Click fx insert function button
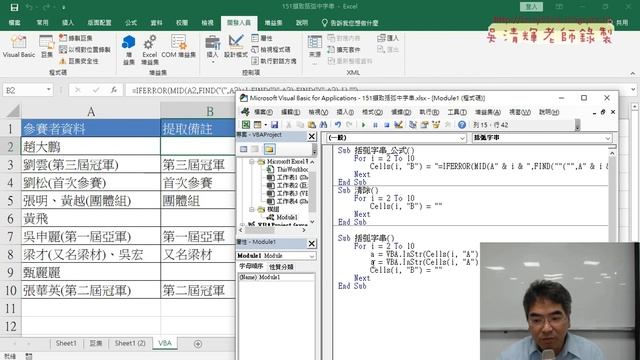The height and width of the screenshot is (360, 640). click(x=114, y=90)
